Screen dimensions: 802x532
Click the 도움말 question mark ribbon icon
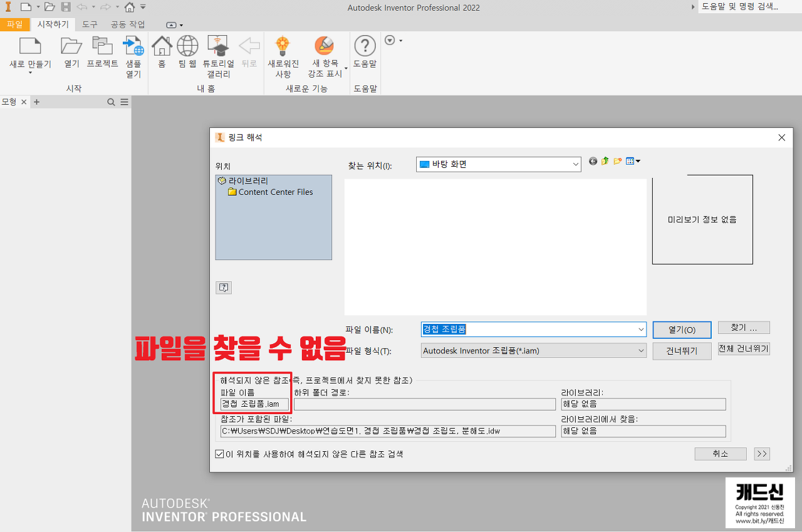pyautogui.click(x=365, y=46)
